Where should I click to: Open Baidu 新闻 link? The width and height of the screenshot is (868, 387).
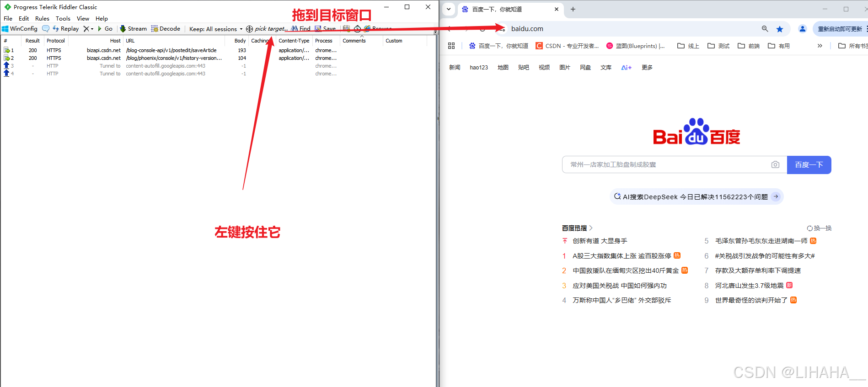455,68
